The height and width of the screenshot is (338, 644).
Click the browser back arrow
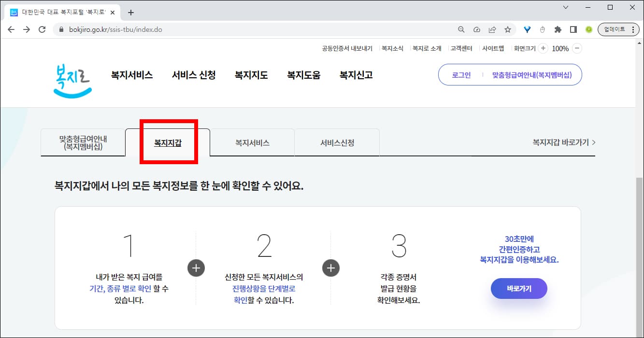click(11, 29)
